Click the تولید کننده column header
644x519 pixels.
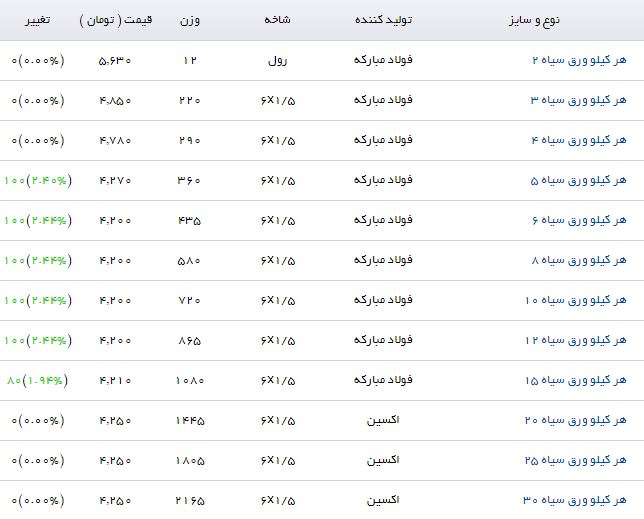(x=384, y=20)
